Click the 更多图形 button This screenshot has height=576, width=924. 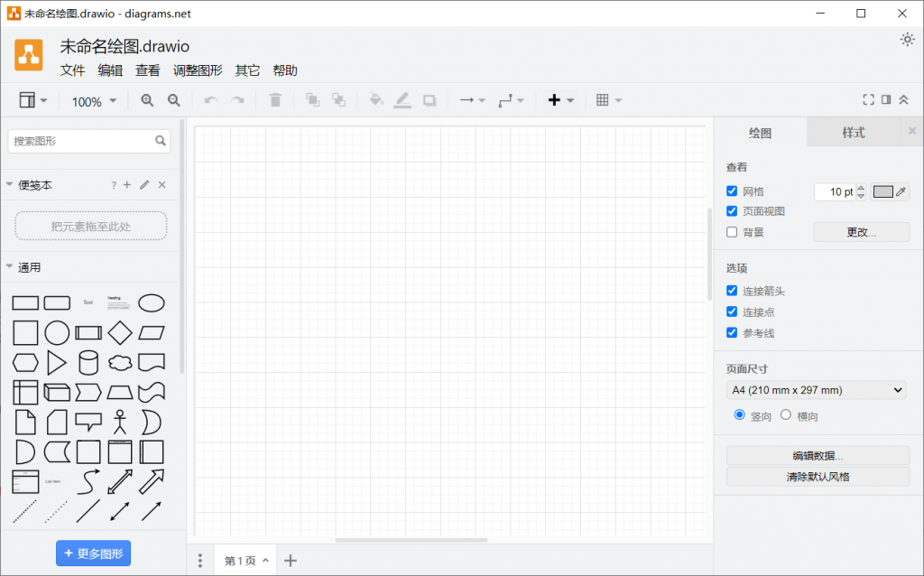pyautogui.click(x=93, y=553)
